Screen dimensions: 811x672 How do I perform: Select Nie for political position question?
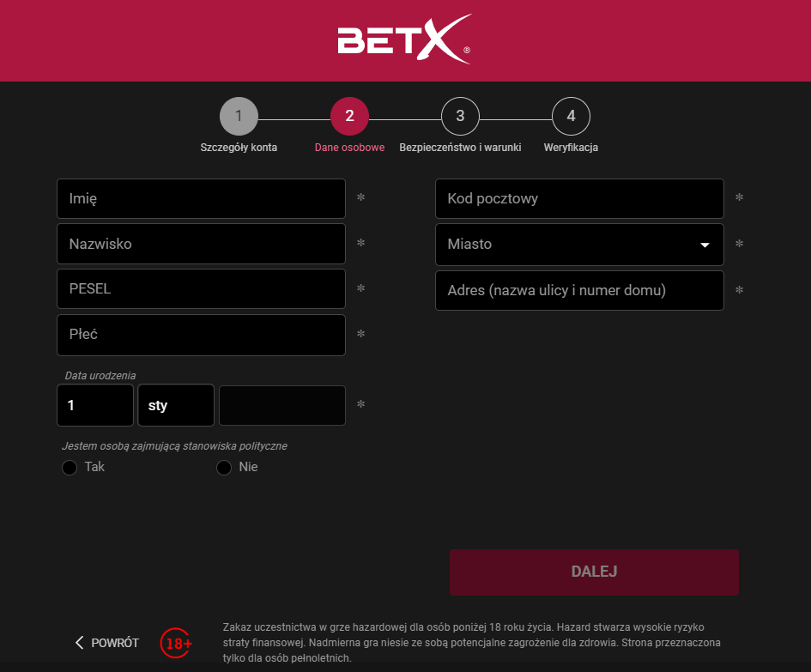(224, 468)
